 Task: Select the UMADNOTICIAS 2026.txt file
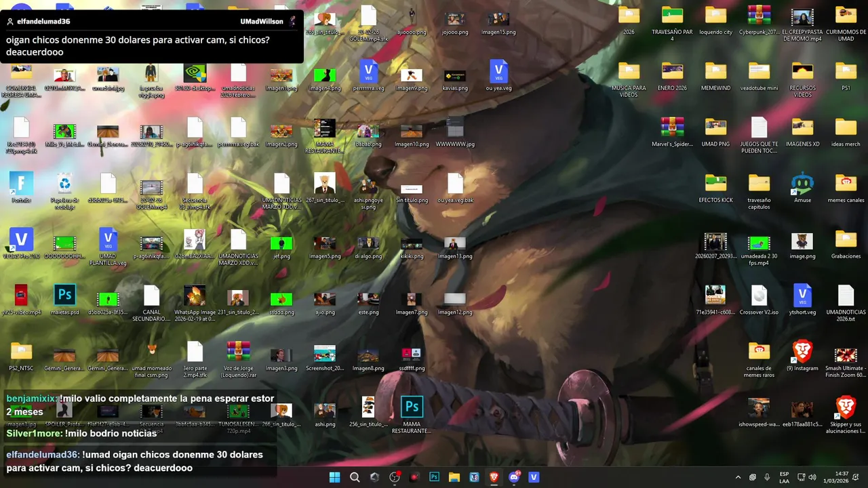pos(846,304)
